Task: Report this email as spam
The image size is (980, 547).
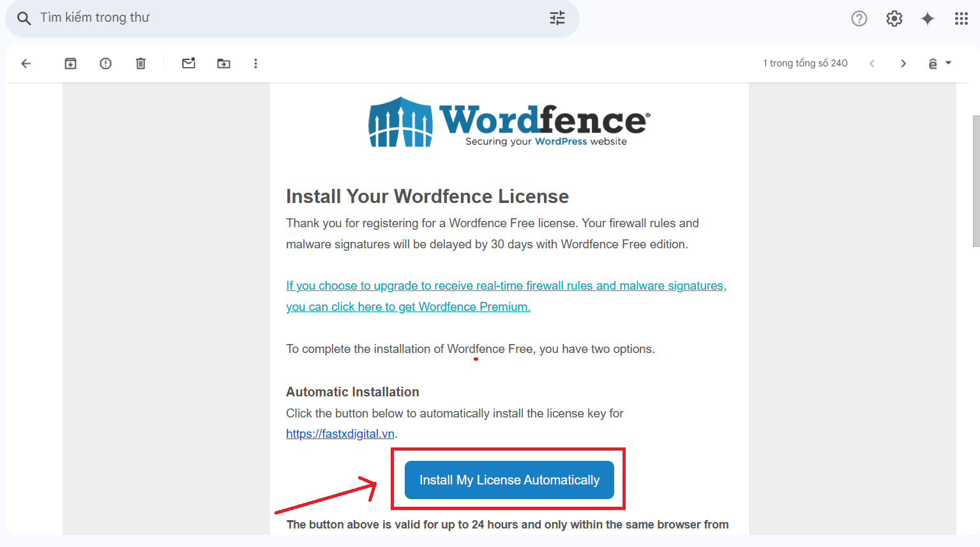Action: (x=105, y=63)
